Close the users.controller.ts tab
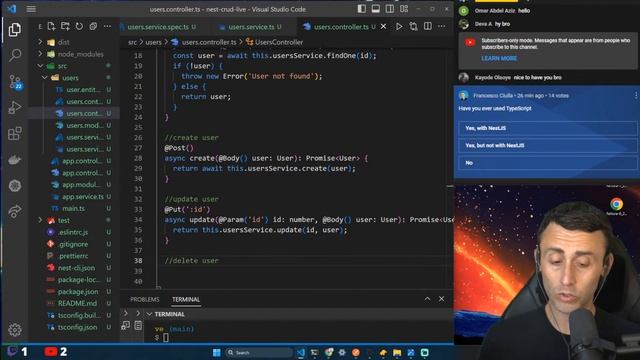The height and width of the screenshot is (360, 640). (x=383, y=27)
